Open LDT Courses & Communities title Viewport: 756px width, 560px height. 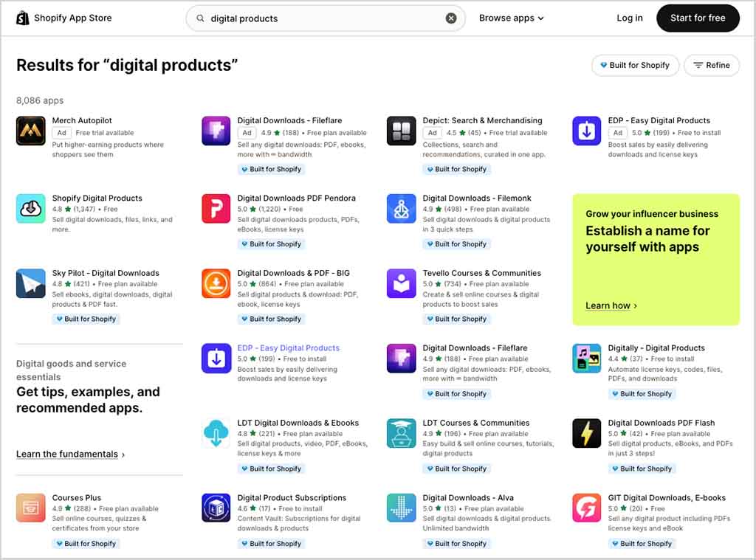(x=476, y=423)
